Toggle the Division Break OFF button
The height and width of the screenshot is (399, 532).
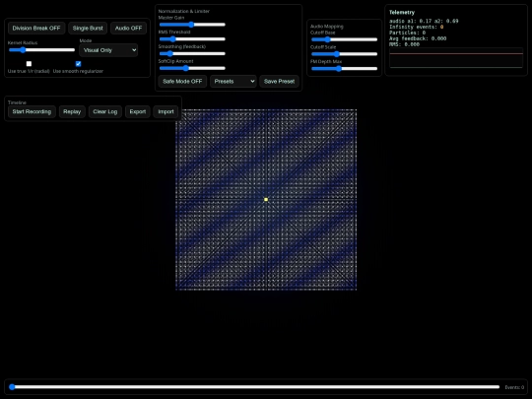tap(36, 29)
